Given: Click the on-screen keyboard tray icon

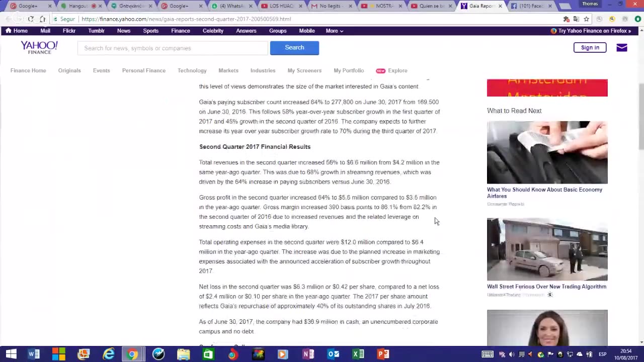Looking at the screenshot, I should click(x=487, y=354).
